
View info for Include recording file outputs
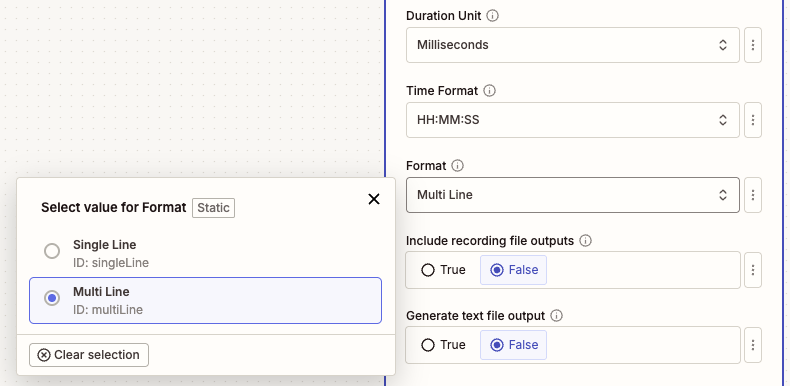[x=585, y=241]
